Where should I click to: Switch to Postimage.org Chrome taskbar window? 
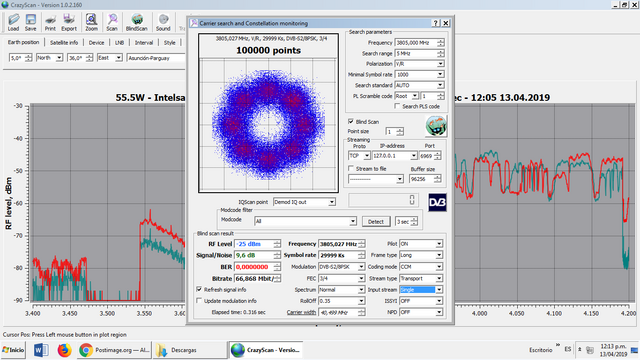pyautogui.click(x=114, y=350)
